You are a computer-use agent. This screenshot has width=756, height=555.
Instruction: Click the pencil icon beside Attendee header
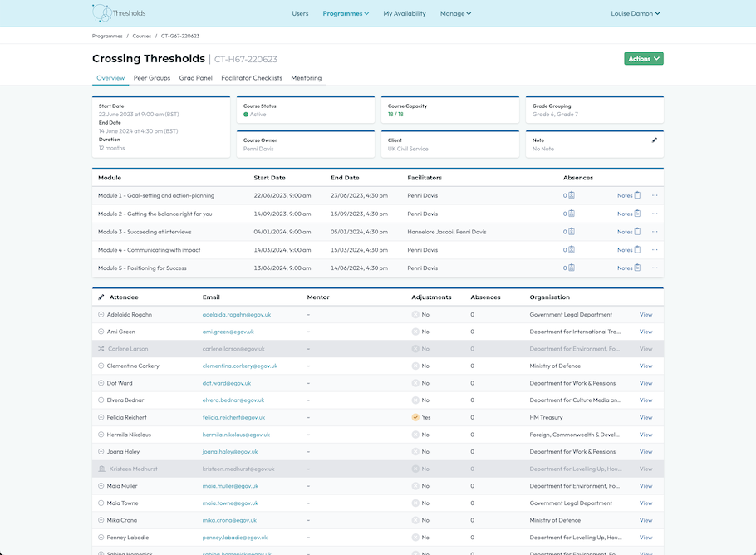101,297
